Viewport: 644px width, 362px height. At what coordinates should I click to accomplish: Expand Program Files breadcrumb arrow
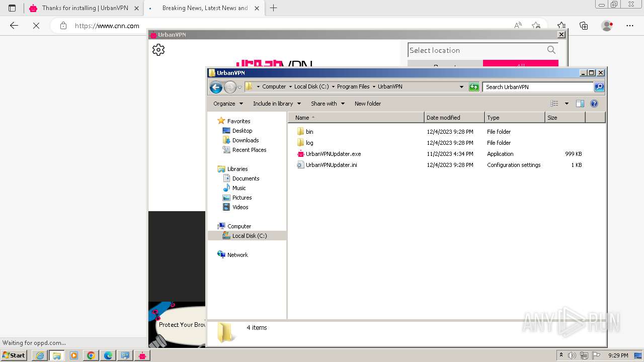(x=374, y=87)
